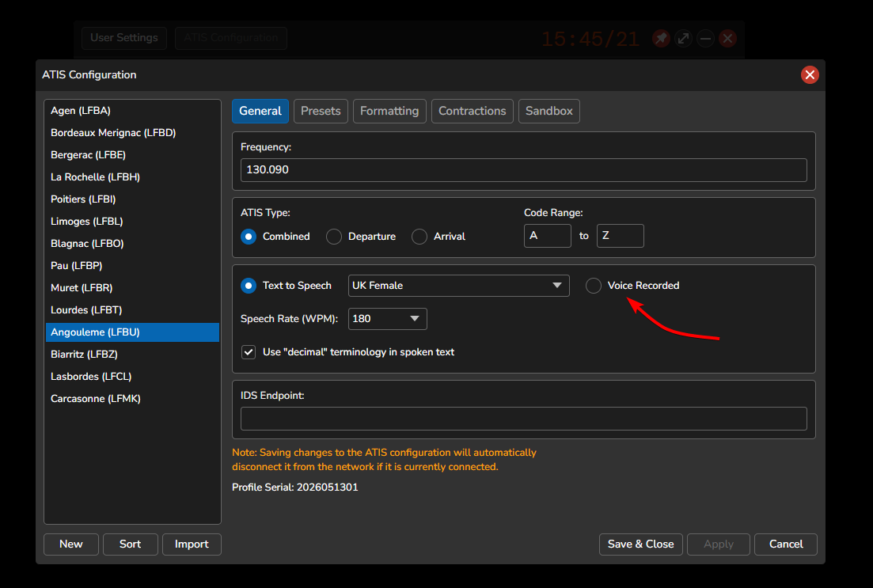Click the Sort button below station list
The height and width of the screenshot is (588, 873).
pyautogui.click(x=131, y=544)
